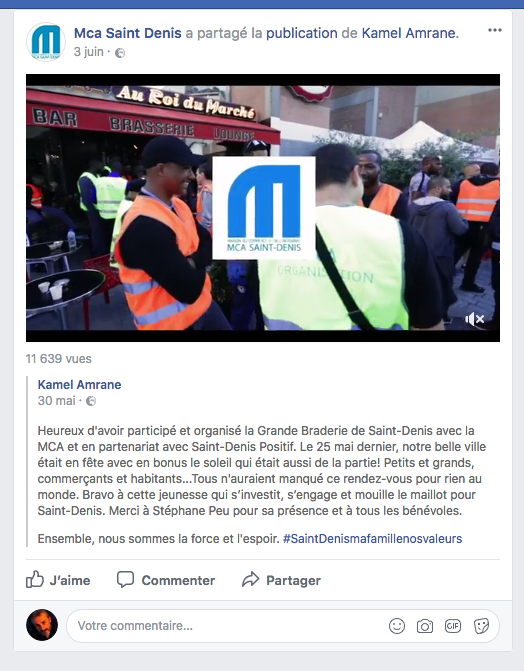Click the Mca Saint Denis profile picture
The height and width of the screenshot is (671, 524).
(x=46, y=42)
